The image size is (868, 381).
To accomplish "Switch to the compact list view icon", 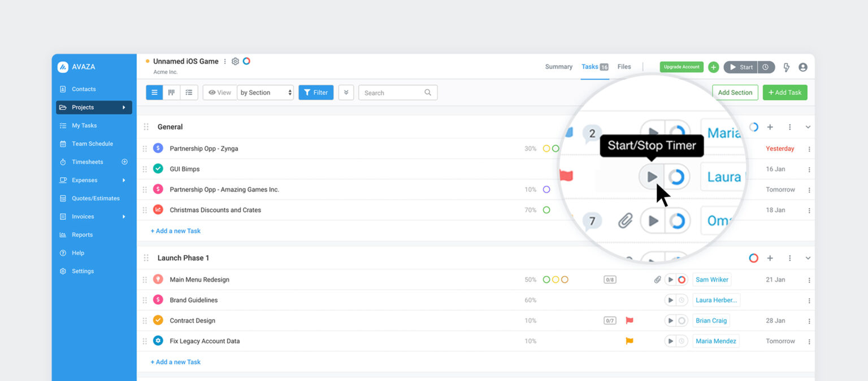I will click(x=188, y=92).
